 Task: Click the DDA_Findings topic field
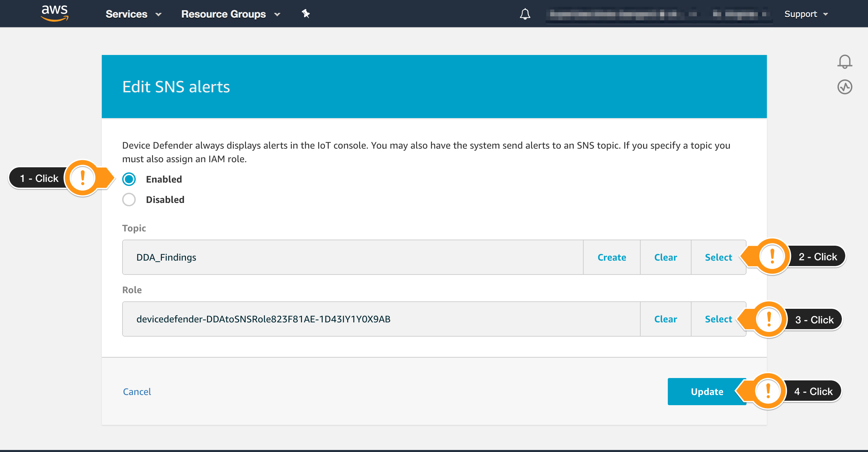click(353, 257)
